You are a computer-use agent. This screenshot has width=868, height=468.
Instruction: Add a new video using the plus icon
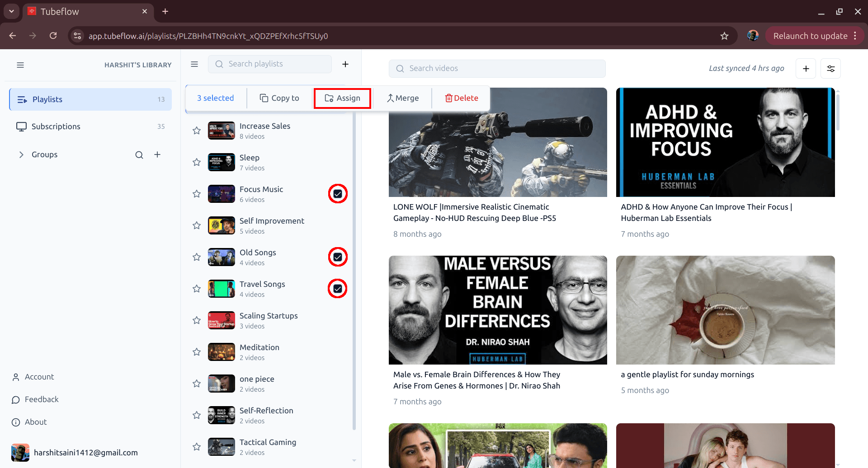pos(806,68)
